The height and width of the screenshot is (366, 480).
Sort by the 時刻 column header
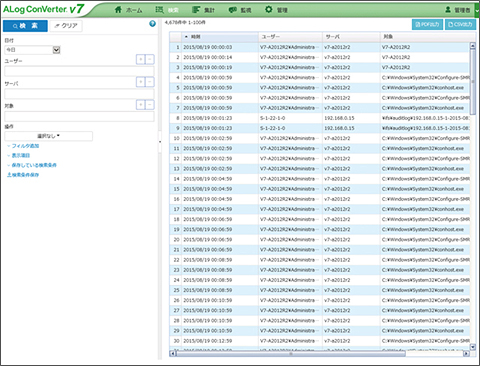(220, 37)
